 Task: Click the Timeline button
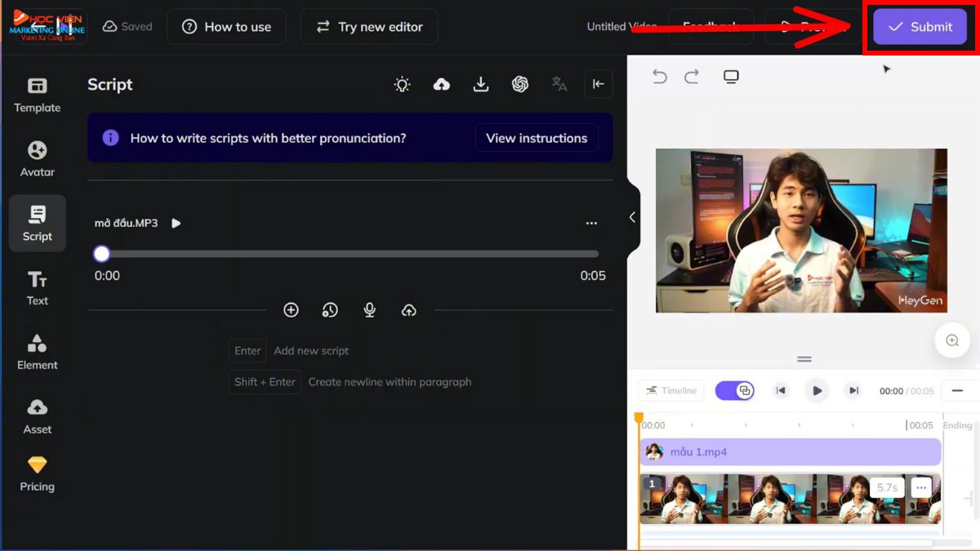click(x=672, y=391)
